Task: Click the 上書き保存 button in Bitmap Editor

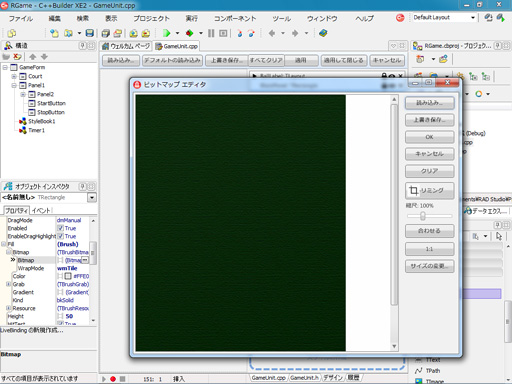Action: pyautogui.click(x=429, y=120)
